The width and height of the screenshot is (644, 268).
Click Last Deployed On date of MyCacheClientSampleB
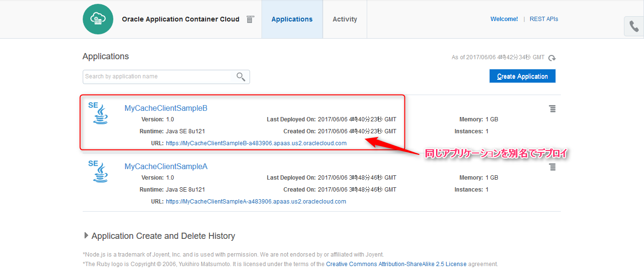[357, 119]
